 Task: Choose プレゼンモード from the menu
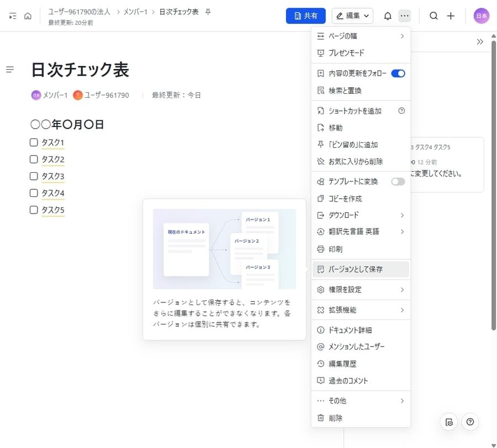[346, 53]
